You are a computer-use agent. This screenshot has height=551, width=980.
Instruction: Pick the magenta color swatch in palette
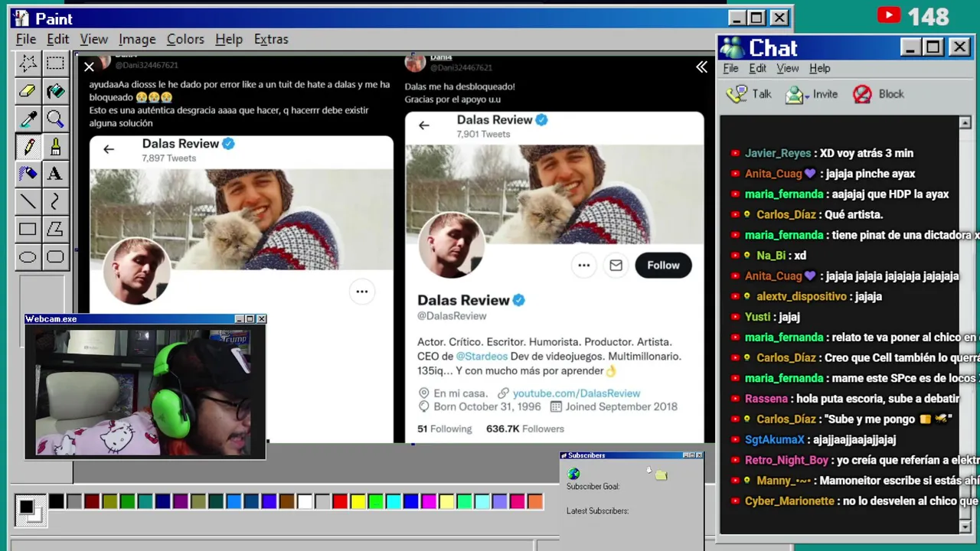click(429, 502)
